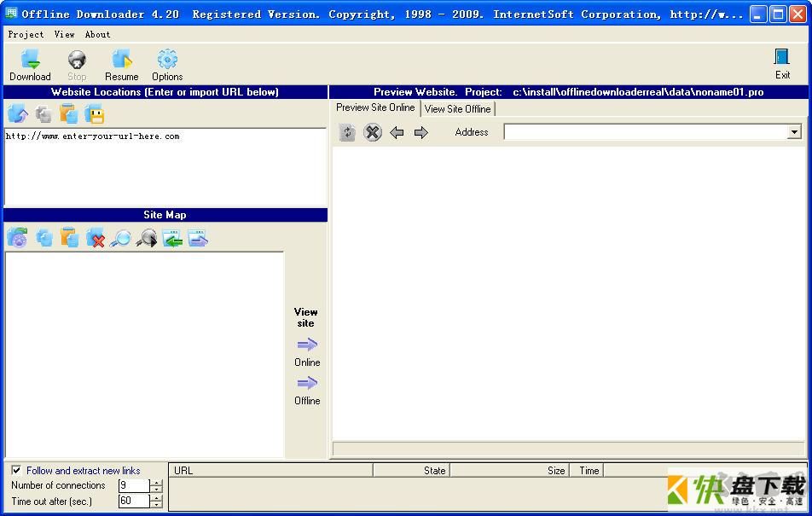Select the Download toolbar icon
This screenshot has width=812, height=516.
30,63
